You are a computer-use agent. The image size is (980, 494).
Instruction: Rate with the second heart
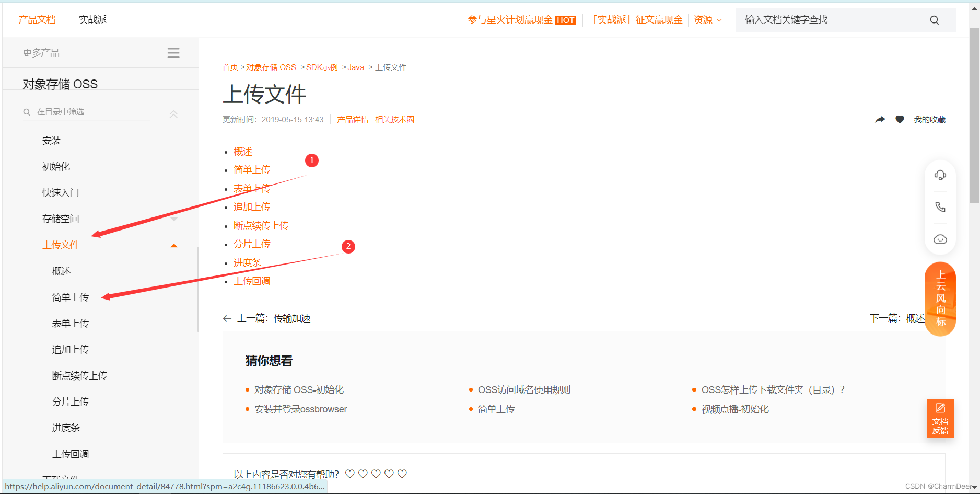(x=363, y=474)
